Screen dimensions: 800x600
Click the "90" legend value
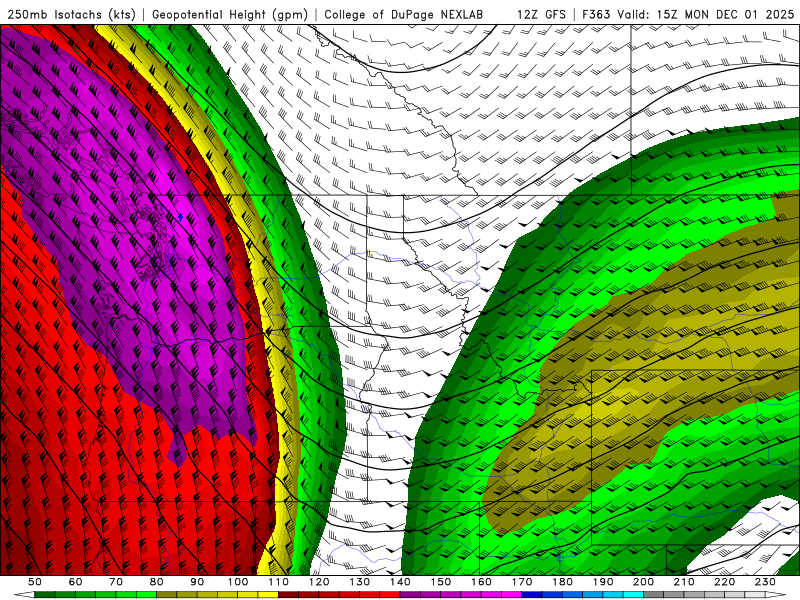click(197, 582)
